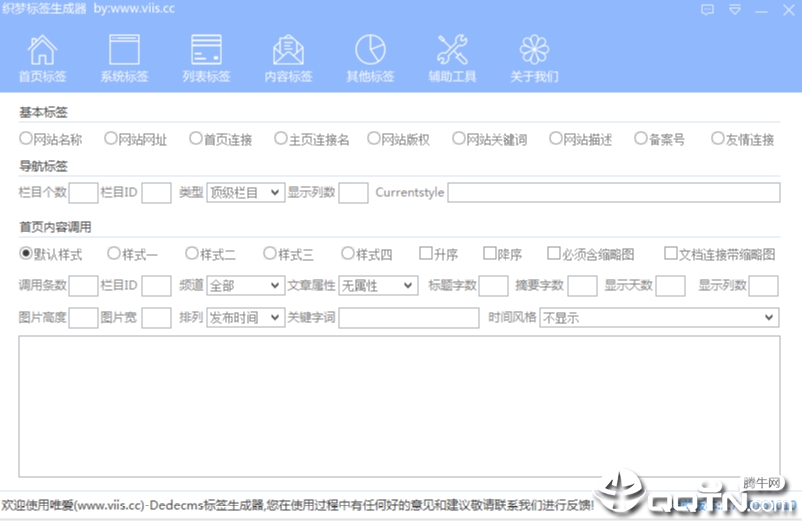Select the 网站名称 radio button
802x521 pixels.
26,138
